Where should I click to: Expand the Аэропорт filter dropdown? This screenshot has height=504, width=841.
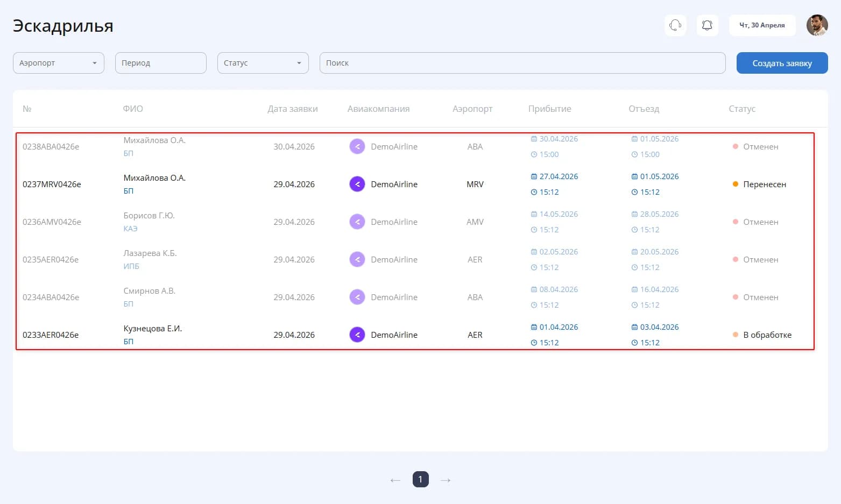(59, 63)
